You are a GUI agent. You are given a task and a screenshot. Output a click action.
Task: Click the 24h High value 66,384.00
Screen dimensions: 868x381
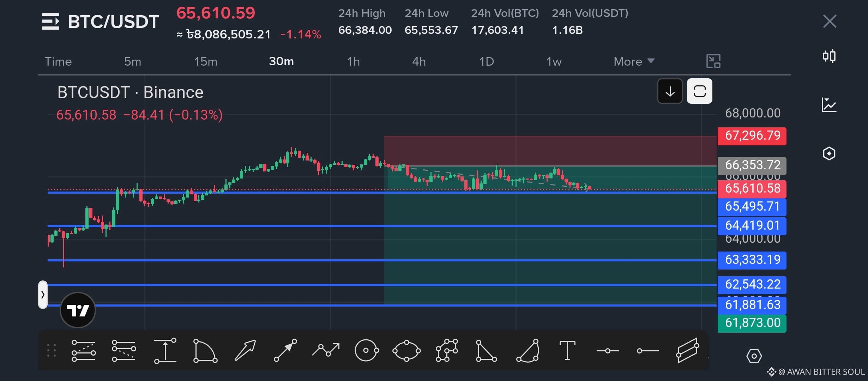[x=365, y=30]
